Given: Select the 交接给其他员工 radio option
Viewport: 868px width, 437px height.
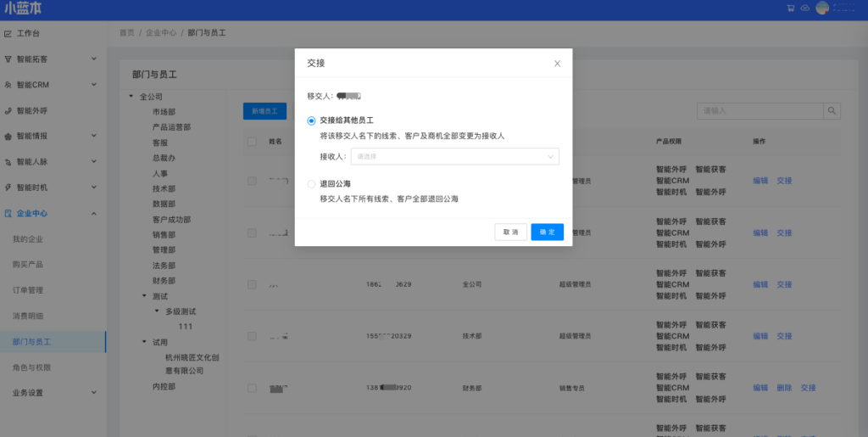Looking at the screenshot, I should coord(311,120).
